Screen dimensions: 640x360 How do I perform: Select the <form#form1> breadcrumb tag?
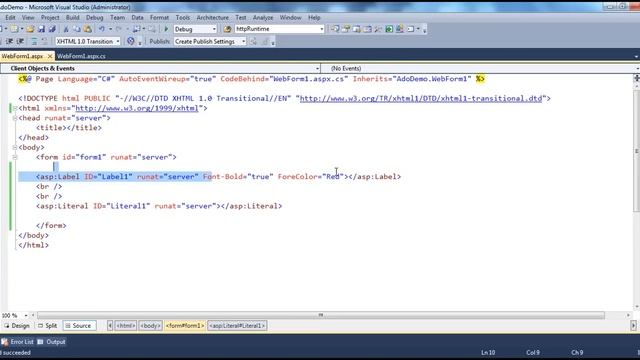tap(184, 326)
